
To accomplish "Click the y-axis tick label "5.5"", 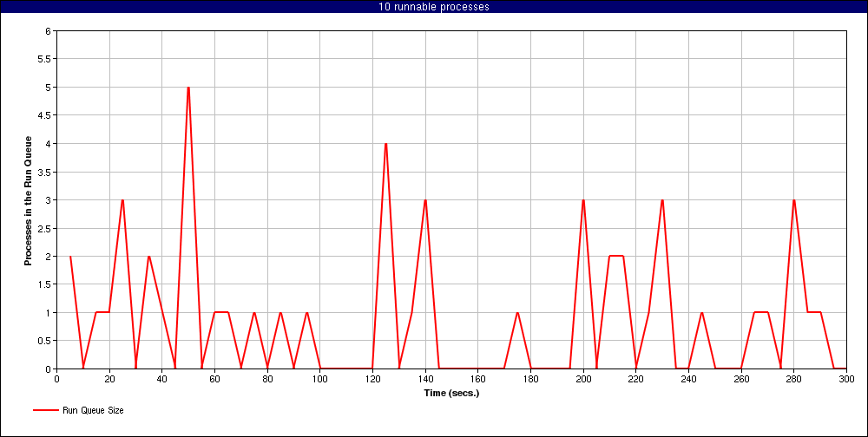I will [x=45, y=59].
